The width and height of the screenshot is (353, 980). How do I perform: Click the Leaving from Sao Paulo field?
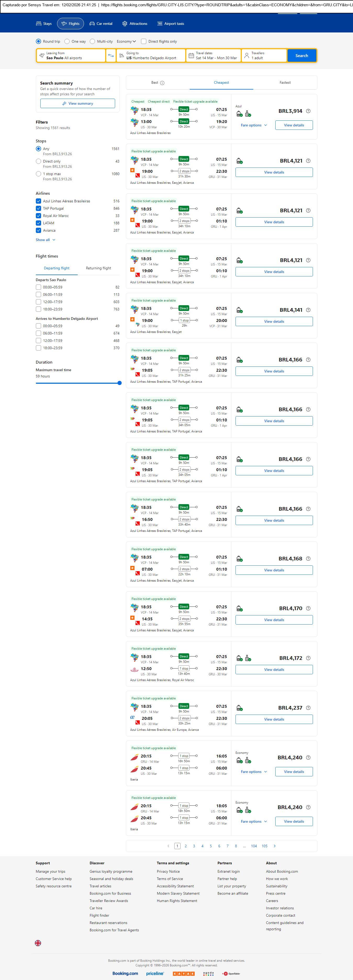tap(71, 55)
